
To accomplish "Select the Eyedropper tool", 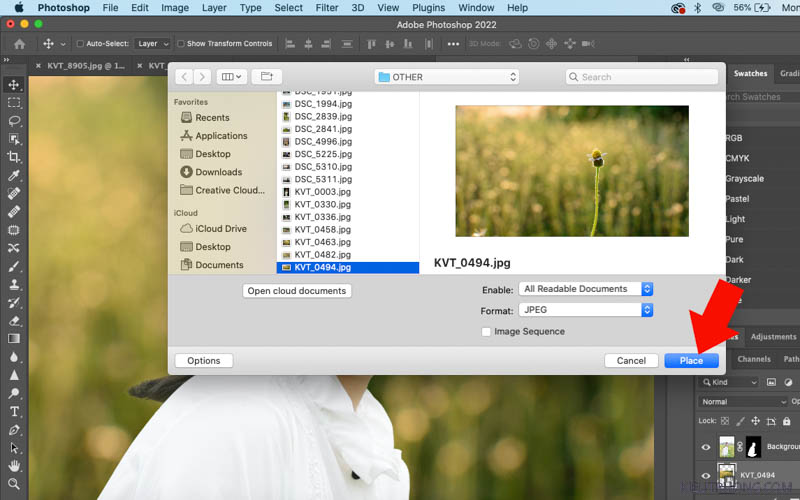I will coord(14,176).
